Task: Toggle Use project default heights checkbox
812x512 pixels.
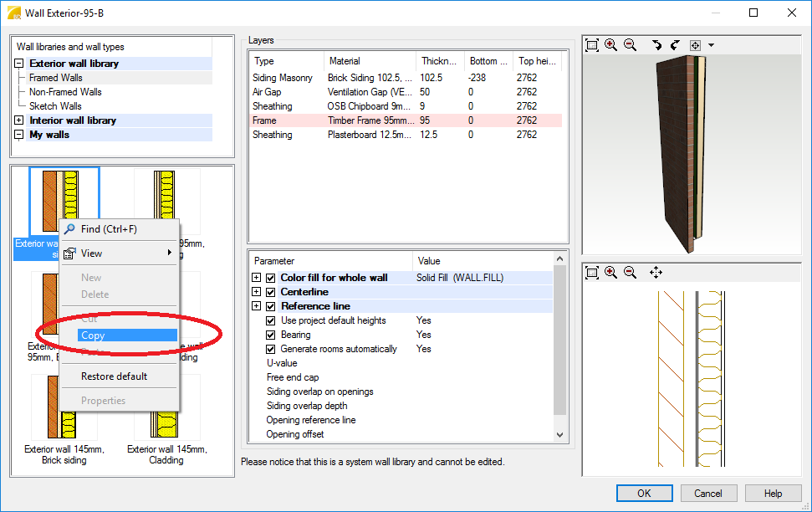Action: [x=271, y=320]
